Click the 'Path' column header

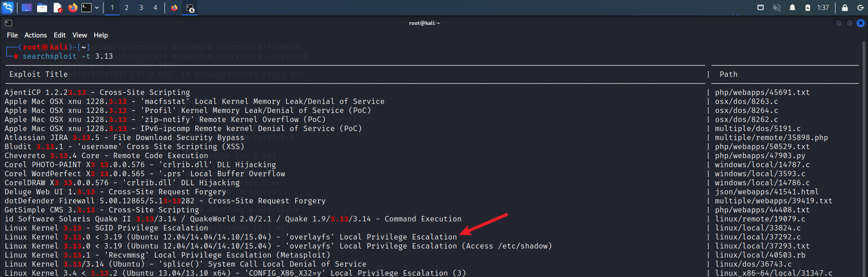click(x=729, y=75)
